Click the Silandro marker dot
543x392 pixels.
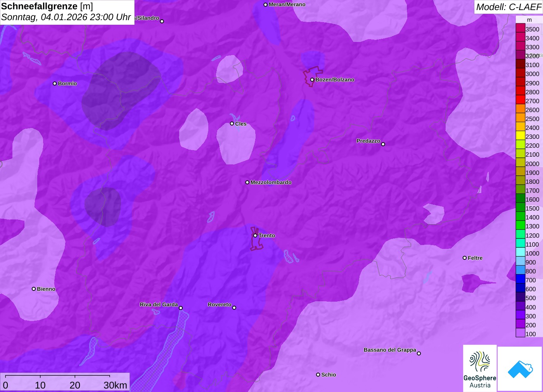click(162, 21)
